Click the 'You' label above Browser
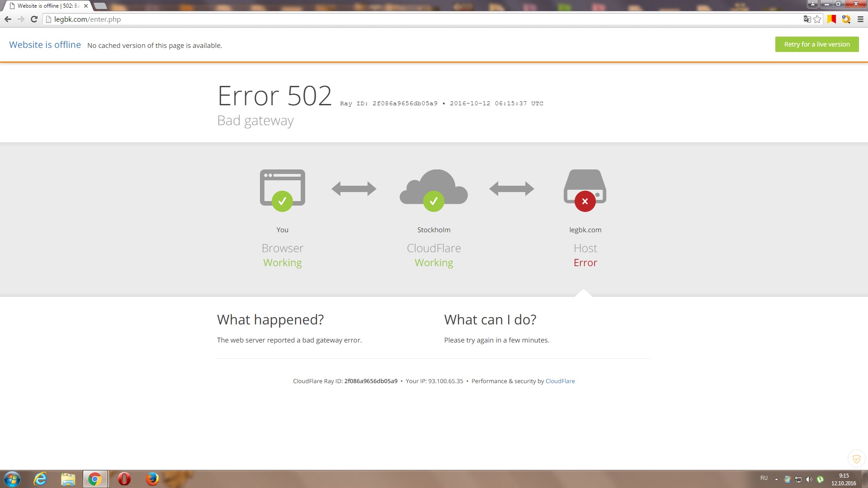The width and height of the screenshot is (868, 488). click(283, 230)
